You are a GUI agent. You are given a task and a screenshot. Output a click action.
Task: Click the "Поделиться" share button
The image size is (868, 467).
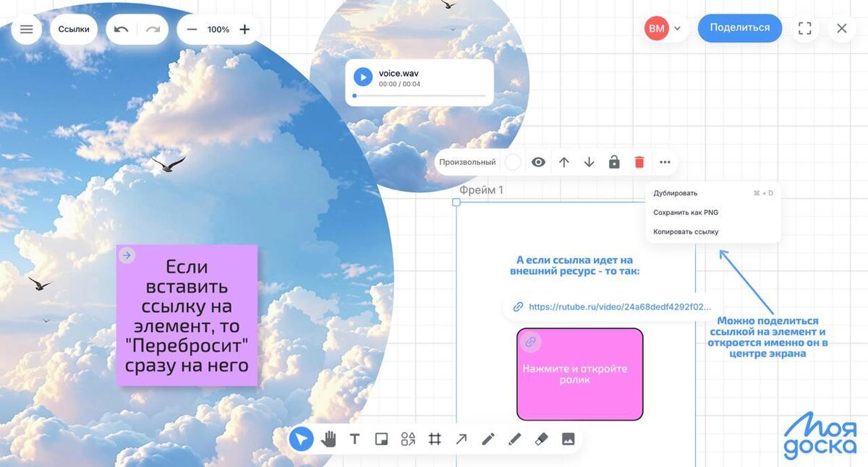click(740, 28)
